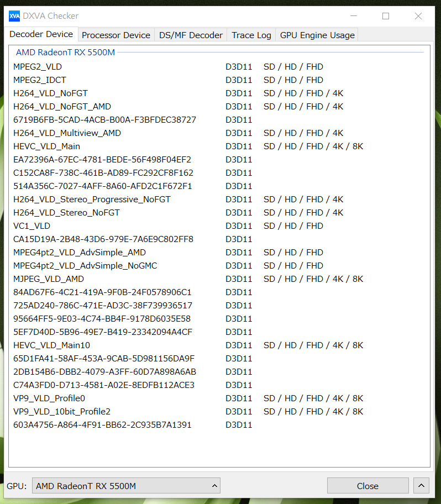The image size is (441, 504).
Task: Click the resolutions listed for HEVC_VLD_Main
Action: coord(313,146)
